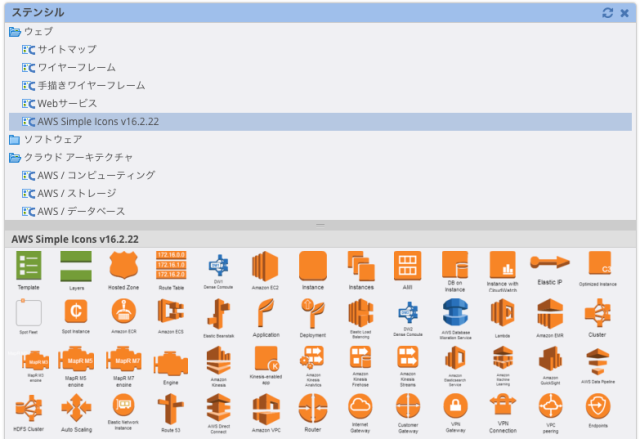Screen dimensions: 640x439
Task: Choose the AMI icon
Action: click(x=407, y=266)
